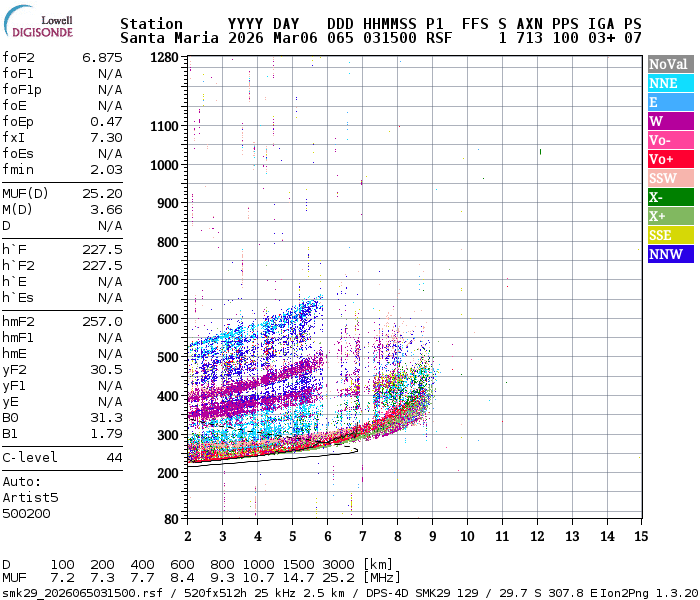The width and height of the screenshot is (700, 600).
Task: Select the Vo+ red legend swatch
Action: (x=671, y=159)
